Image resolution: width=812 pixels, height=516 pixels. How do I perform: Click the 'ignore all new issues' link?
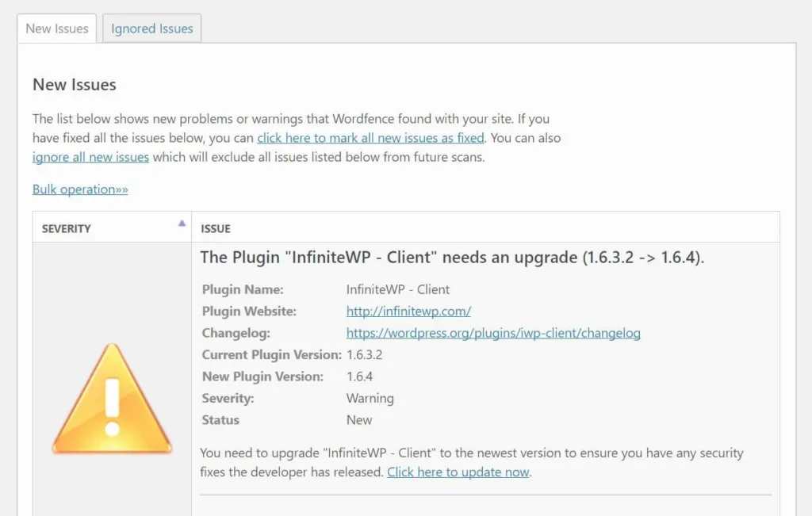(x=90, y=157)
